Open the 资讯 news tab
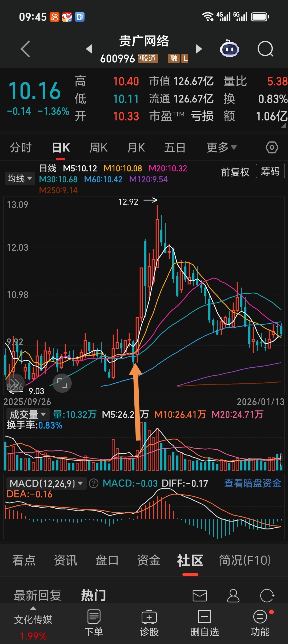 click(66, 560)
